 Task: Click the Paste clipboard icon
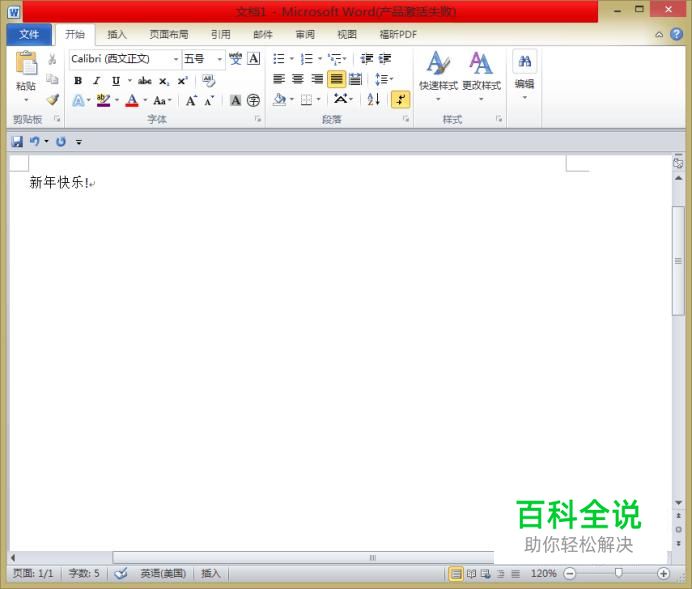26,63
